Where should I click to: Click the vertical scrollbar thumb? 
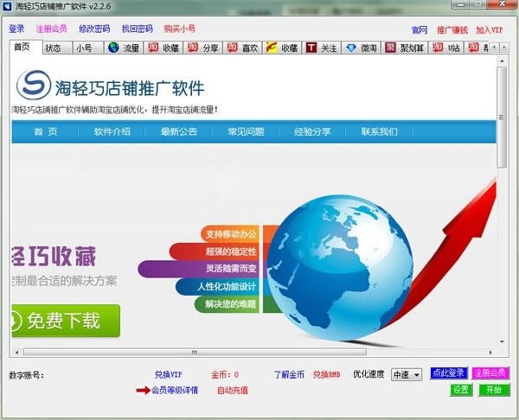pyautogui.click(x=502, y=117)
